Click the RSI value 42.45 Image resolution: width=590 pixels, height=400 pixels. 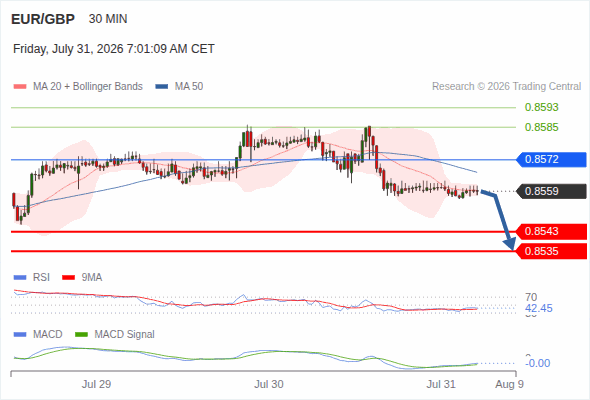click(x=539, y=309)
